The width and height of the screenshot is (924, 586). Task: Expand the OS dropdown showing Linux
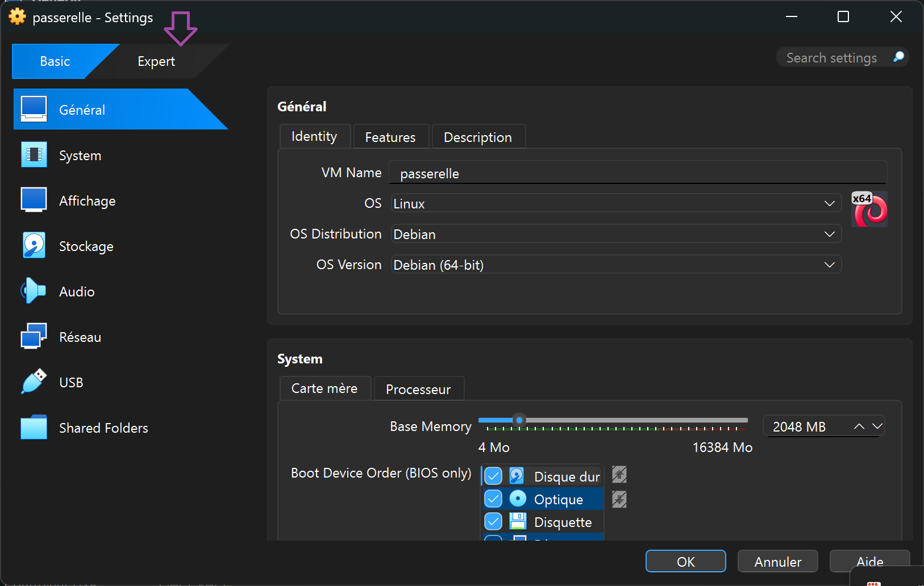click(616, 203)
